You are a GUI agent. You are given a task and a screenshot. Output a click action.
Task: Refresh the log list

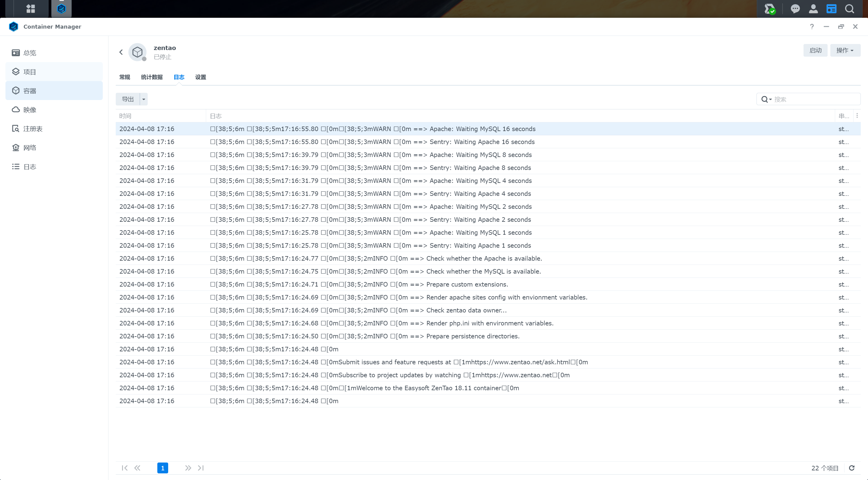click(x=851, y=468)
